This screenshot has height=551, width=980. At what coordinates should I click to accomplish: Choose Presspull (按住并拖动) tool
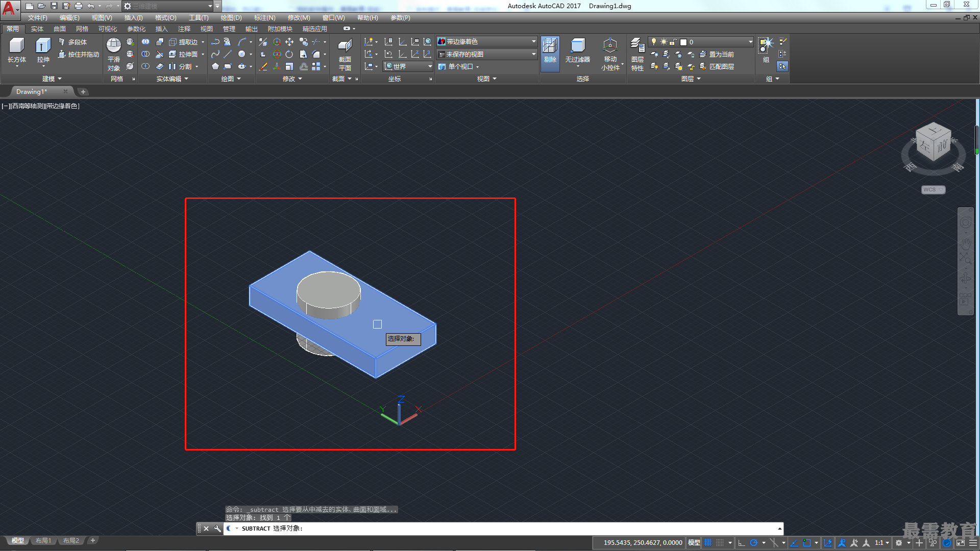point(79,54)
